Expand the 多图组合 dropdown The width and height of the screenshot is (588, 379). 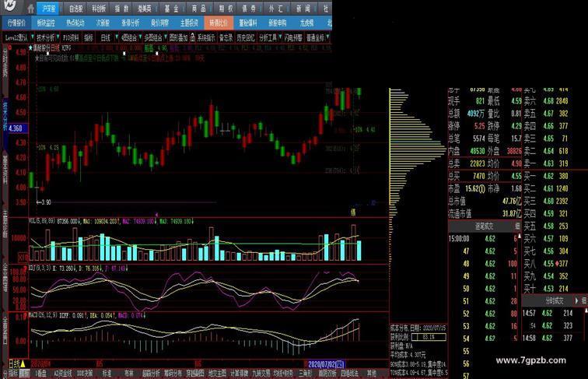pos(165,37)
